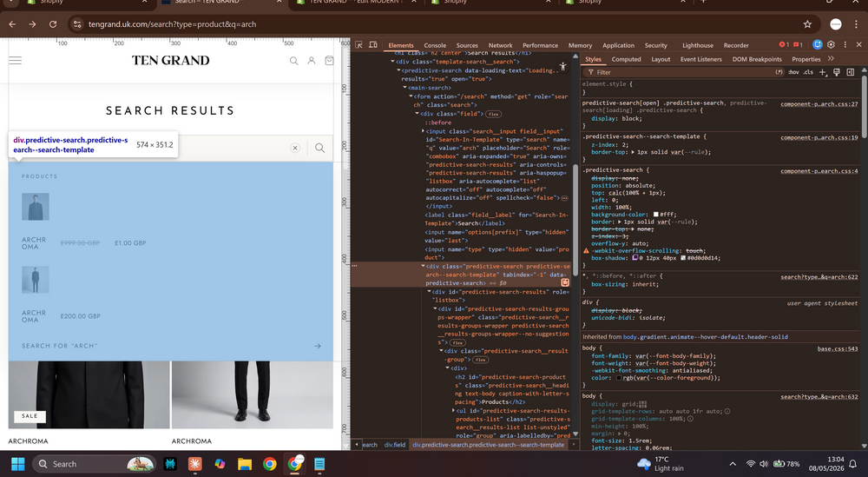Open the shopping bag cart icon

[x=329, y=61]
